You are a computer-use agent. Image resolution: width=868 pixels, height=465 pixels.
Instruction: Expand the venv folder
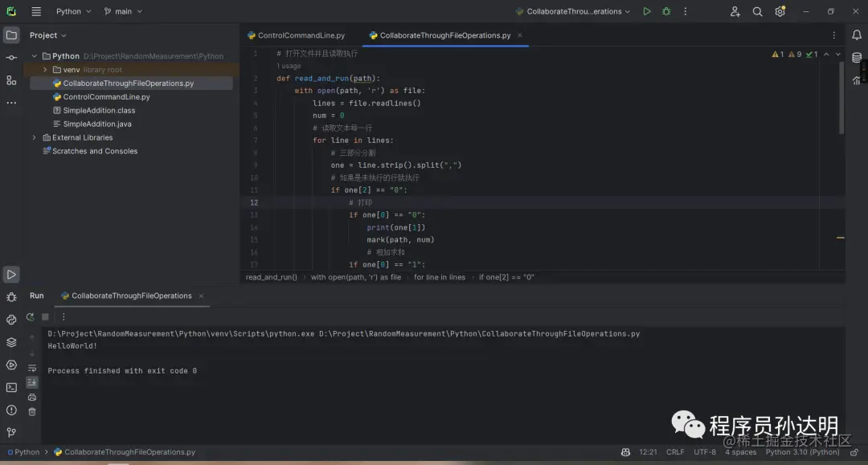(45, 70)
